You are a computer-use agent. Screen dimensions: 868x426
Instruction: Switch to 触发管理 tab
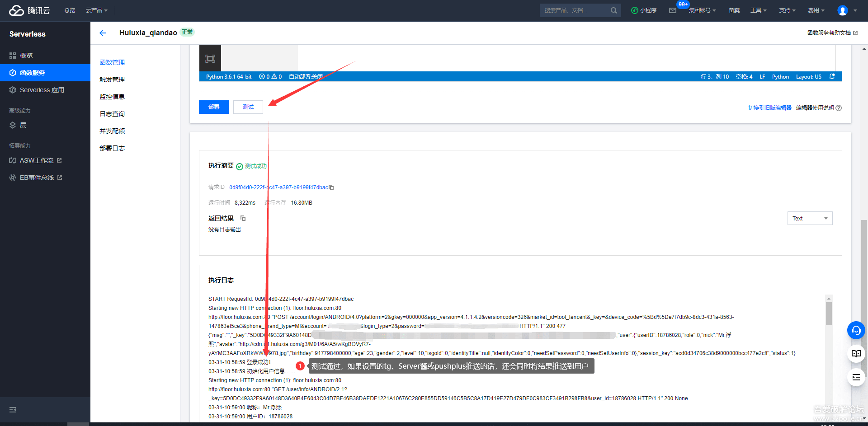click(112, 80)
